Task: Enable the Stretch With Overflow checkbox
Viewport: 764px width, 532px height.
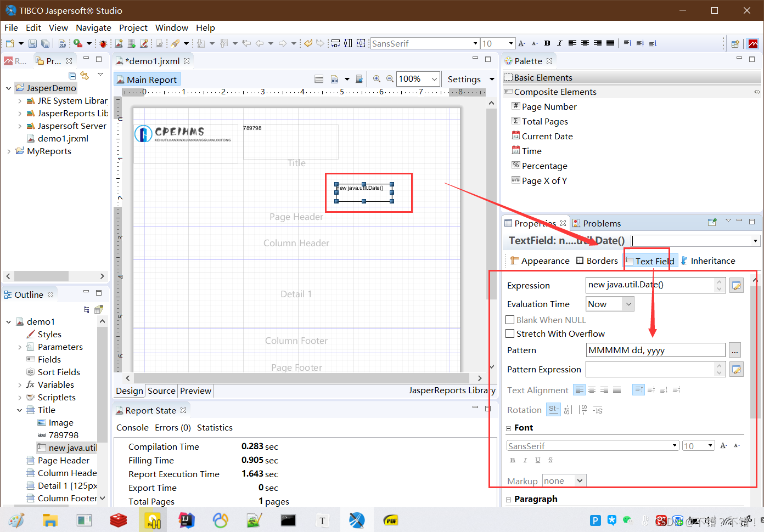Action: (x=510, y=333)
